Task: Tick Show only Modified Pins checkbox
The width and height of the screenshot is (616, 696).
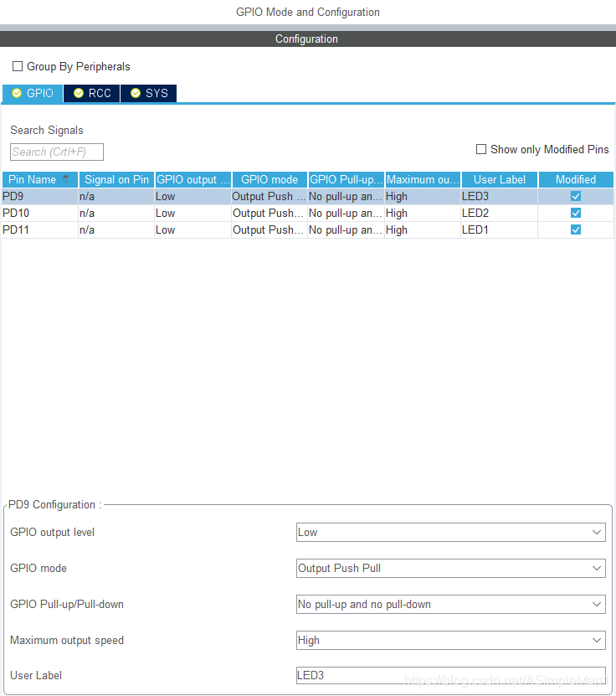Action: (x=480, y=149)
